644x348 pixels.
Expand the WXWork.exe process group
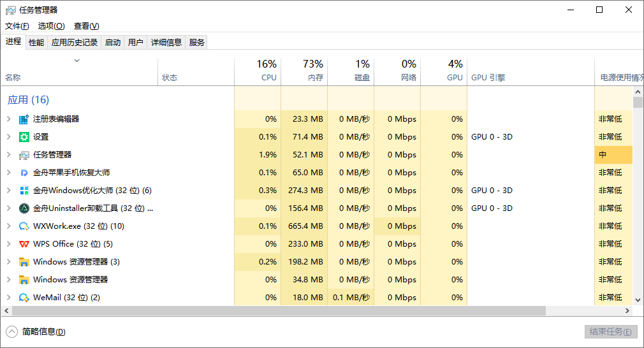pos(9,226)
